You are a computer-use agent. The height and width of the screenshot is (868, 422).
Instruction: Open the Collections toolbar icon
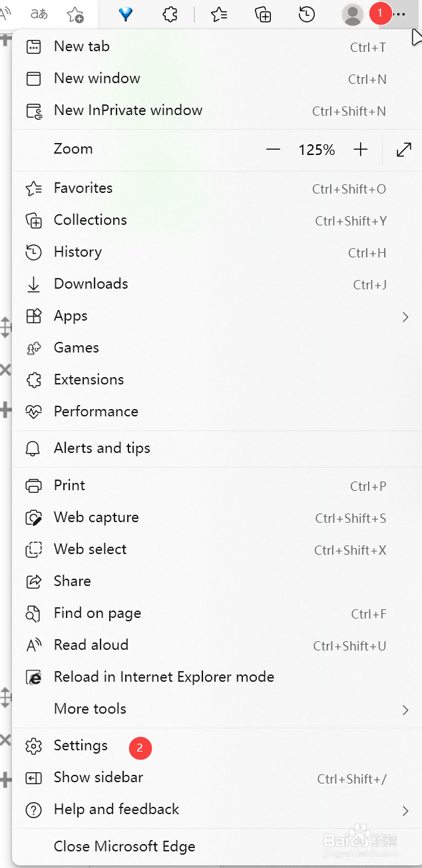(x=263, y=14)
